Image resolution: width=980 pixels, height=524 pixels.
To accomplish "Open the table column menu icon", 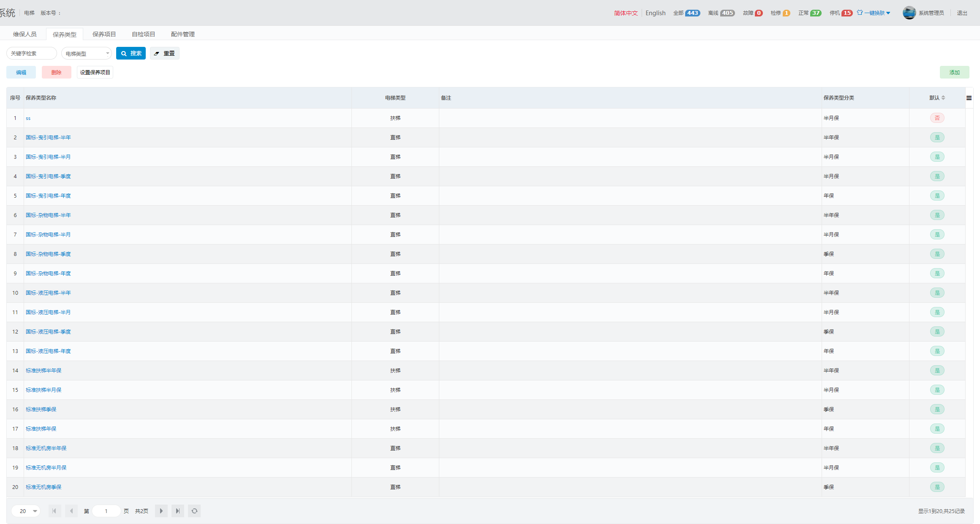I will 969,98.
